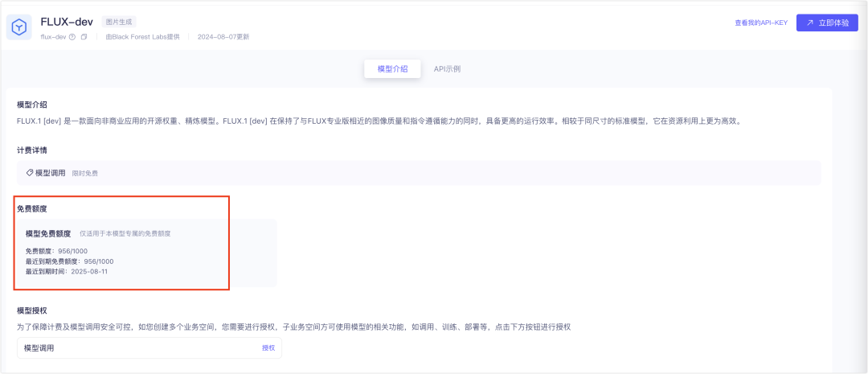Screen dimensions: 868x374
Task: Switch to the 模型介绍 tab
Action: [x=392, y=69]
